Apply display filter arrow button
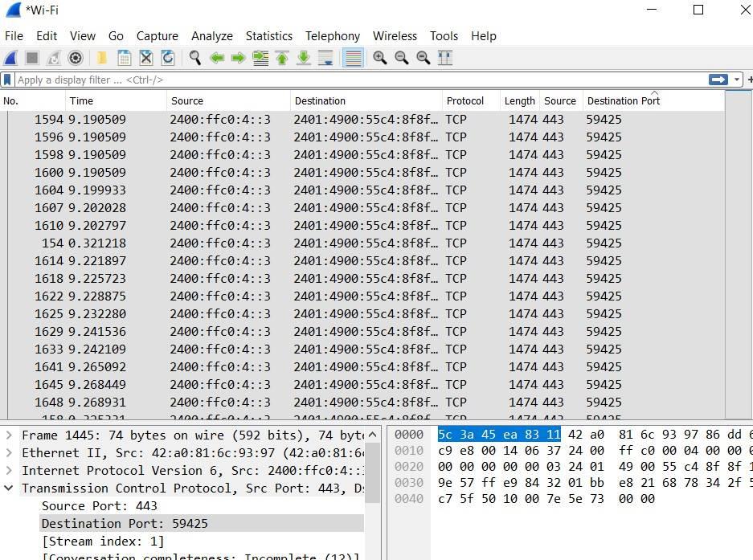This screenshot has height=560, width=753. click(x=718, y=80)
